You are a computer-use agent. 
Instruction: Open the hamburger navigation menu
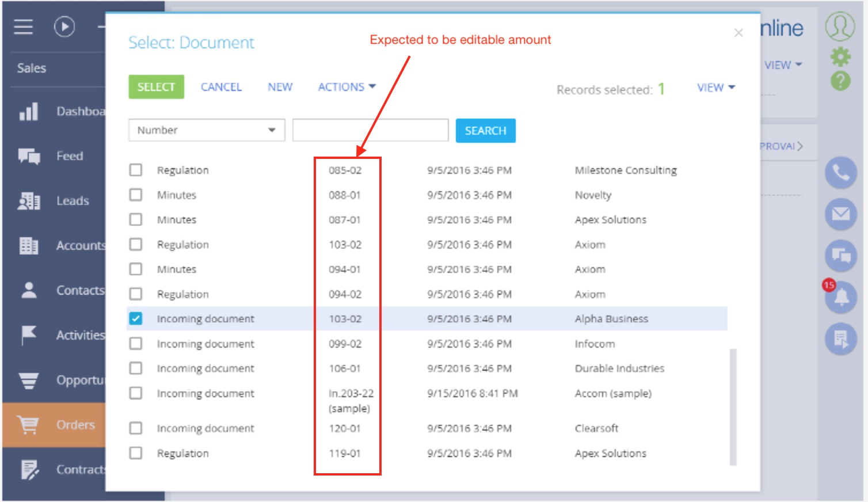pos(23,26)
